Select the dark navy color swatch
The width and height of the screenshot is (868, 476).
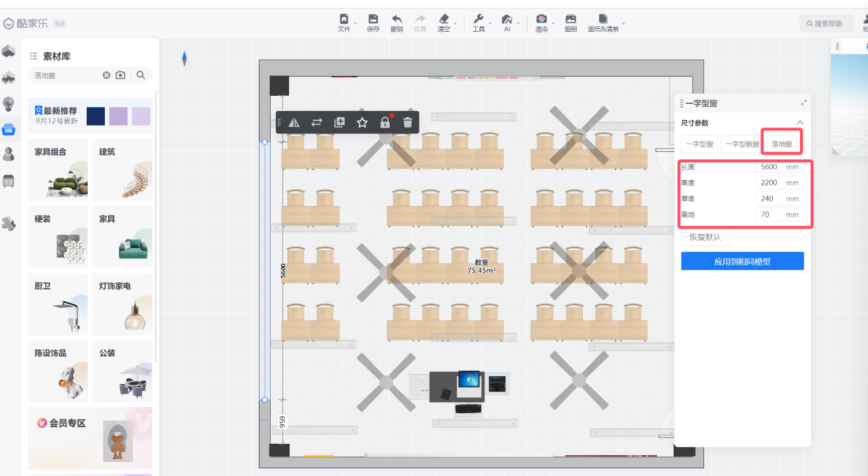[96, 116]
